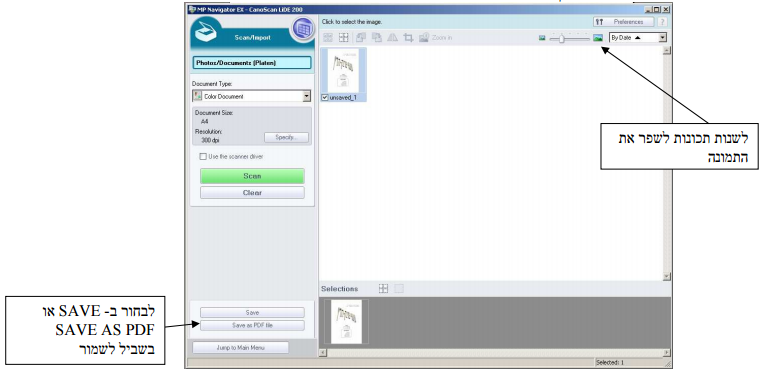The height and width of the screenshot is (374, 765).
Task: Click the select all images grid icon
Action: point(328,38)
